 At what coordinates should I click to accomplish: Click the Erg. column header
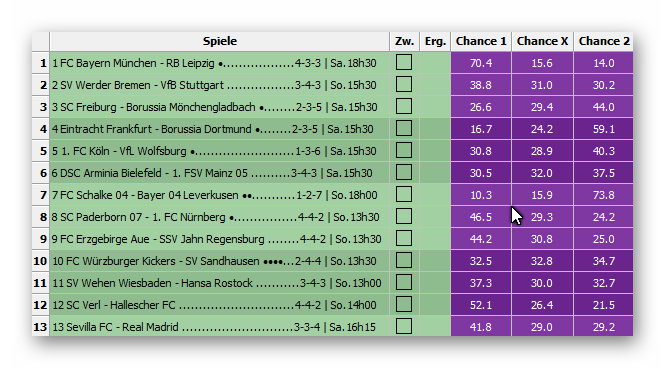coord(435,41)
